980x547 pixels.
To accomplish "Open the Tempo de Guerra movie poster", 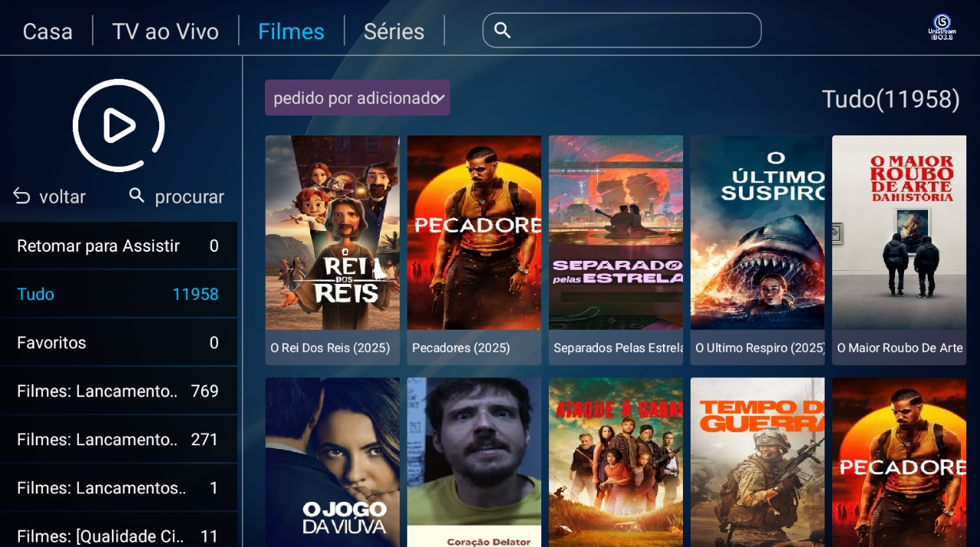I will coord(757,462).
